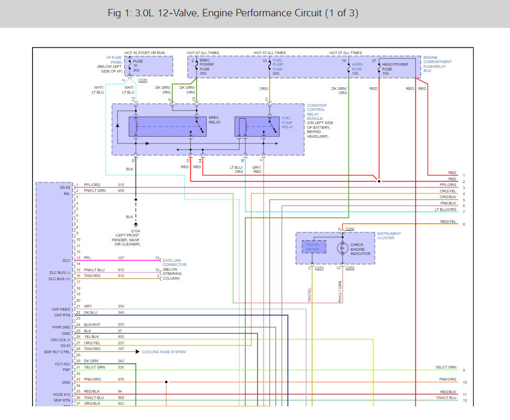Select the Horn Fuse 15A symbol

tap(349, 67)
